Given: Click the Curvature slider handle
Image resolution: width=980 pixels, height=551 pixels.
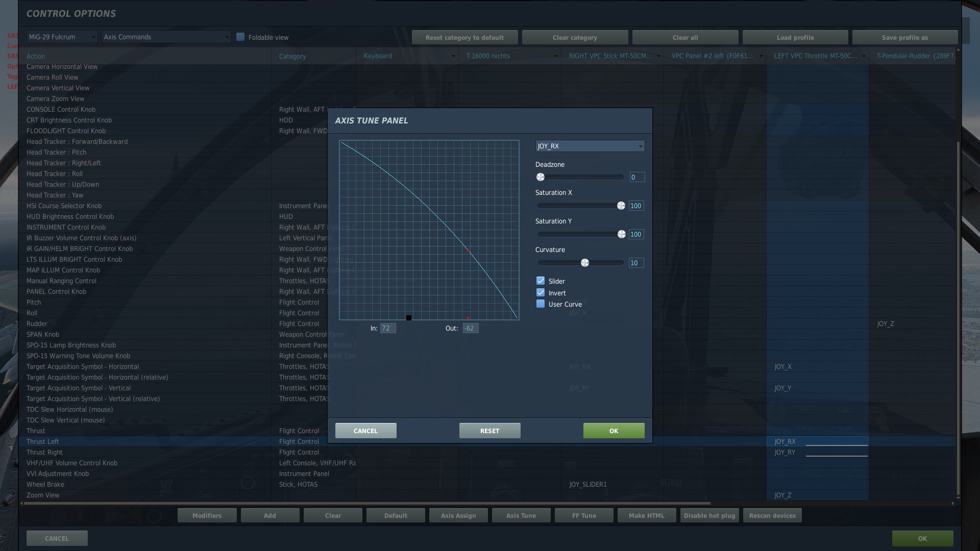Looking at the screenshot, I should coord(585,263).
